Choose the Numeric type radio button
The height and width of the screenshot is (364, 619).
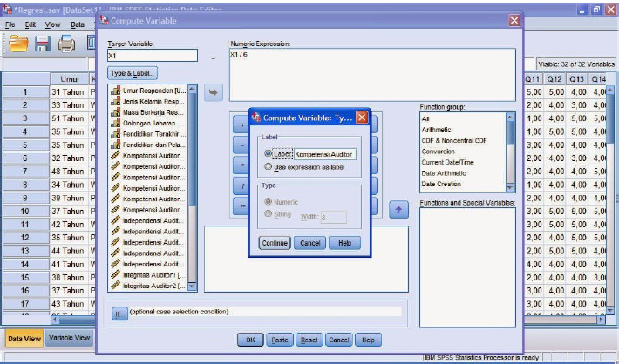point(269,201)
